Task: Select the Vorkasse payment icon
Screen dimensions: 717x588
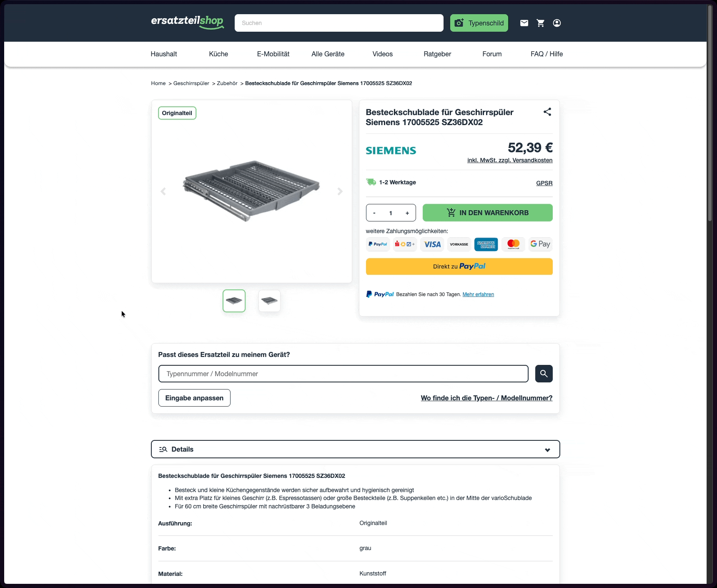Action: (459, 244)
